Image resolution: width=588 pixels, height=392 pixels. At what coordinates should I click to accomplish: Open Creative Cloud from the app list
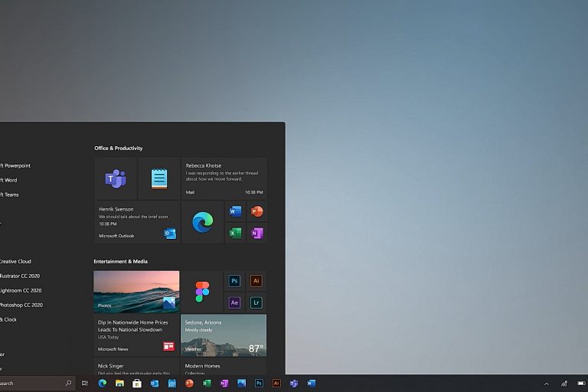(15, 261)
